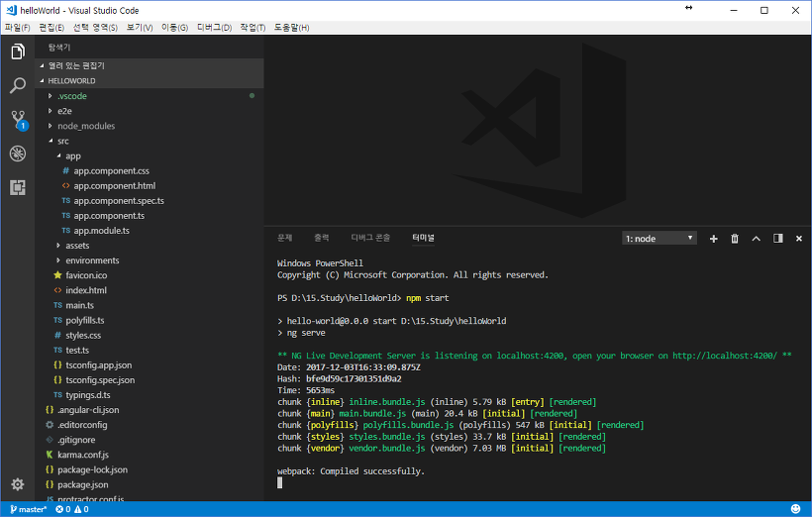This screenshot has width=812, height=517.
Task: Open the Help menu (도움말)
Action: (291, 28)
